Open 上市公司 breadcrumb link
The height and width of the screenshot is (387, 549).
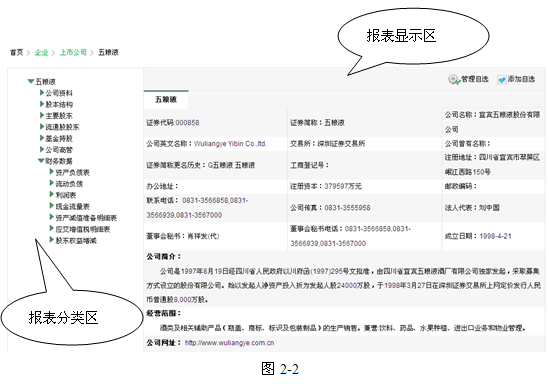tap(73, 53)
